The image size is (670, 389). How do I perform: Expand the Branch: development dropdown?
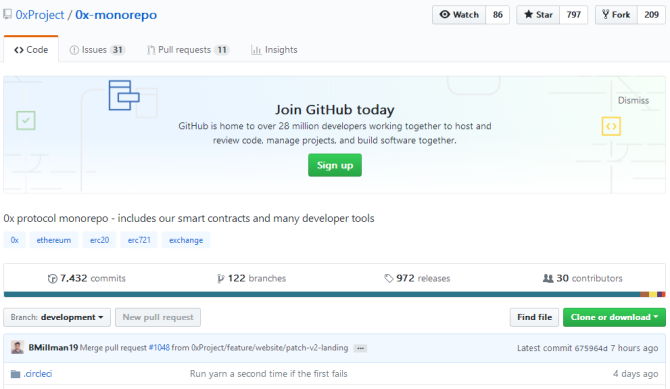pos(57,317)
